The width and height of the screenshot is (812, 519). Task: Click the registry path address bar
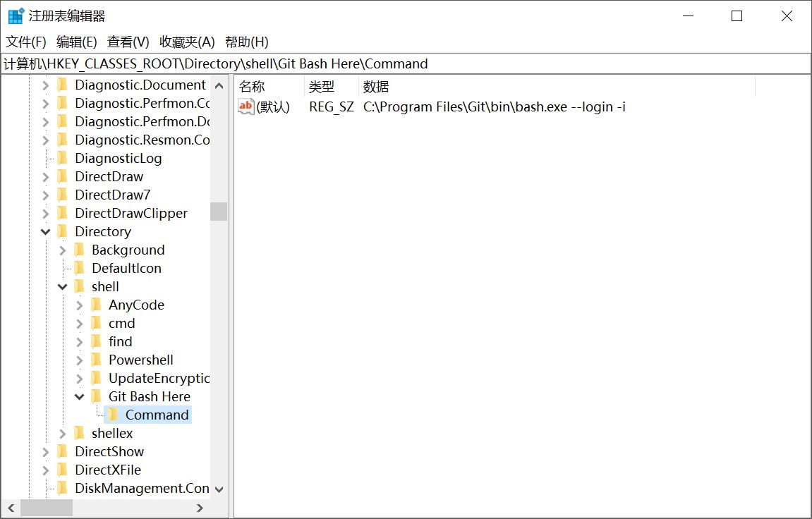pyautogui.click(x=406, y=63)
